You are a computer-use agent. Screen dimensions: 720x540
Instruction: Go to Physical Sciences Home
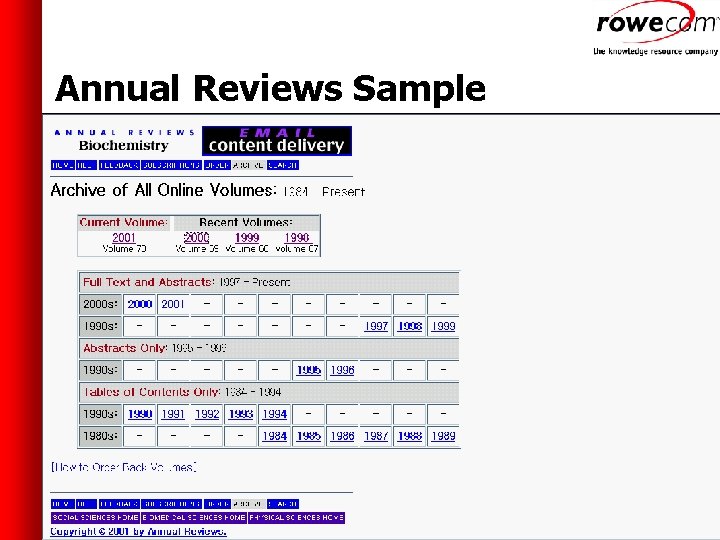(x=296, y=518)
